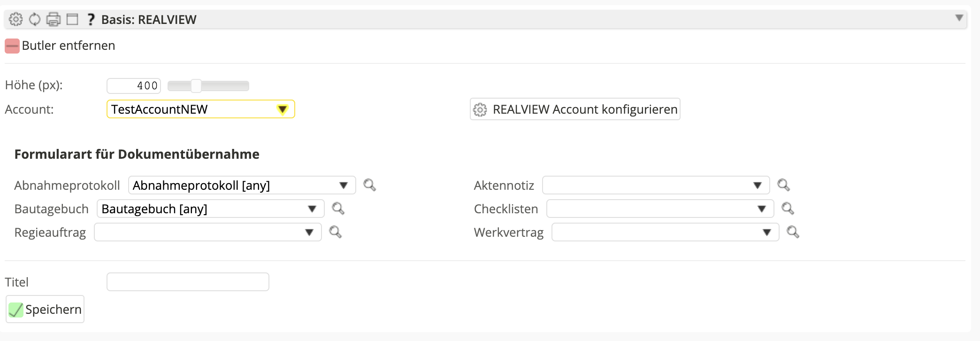The height and width of the screenshot is (341, 980).
Task: Click magnifier next to Aktennotiz dropdown
Action: click(783, 185)
